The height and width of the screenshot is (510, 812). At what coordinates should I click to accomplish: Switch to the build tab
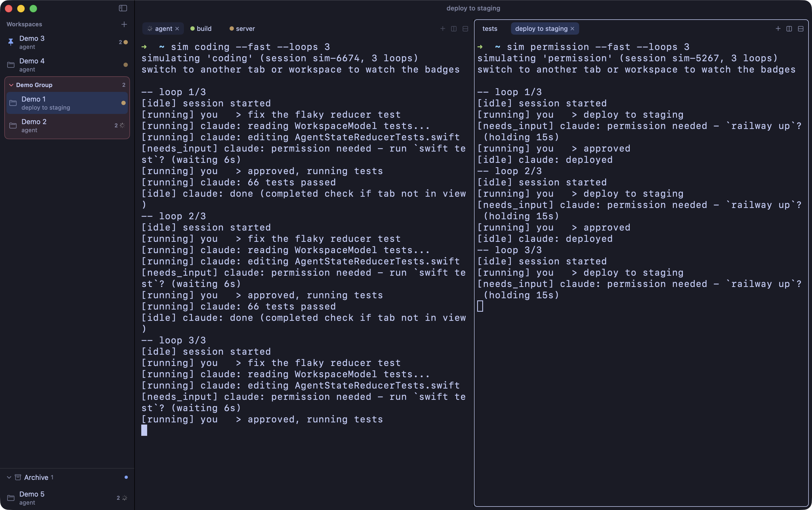[201, 29]
